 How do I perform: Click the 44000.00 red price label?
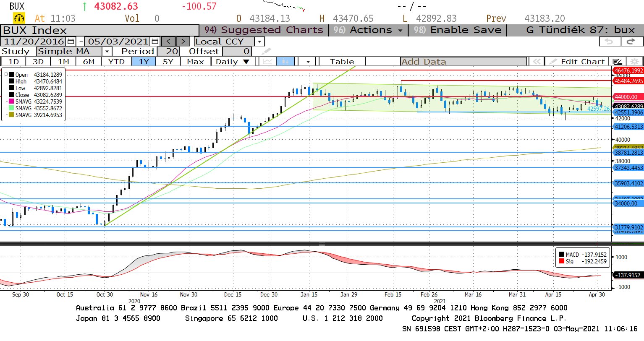click(x=628, y=97)
